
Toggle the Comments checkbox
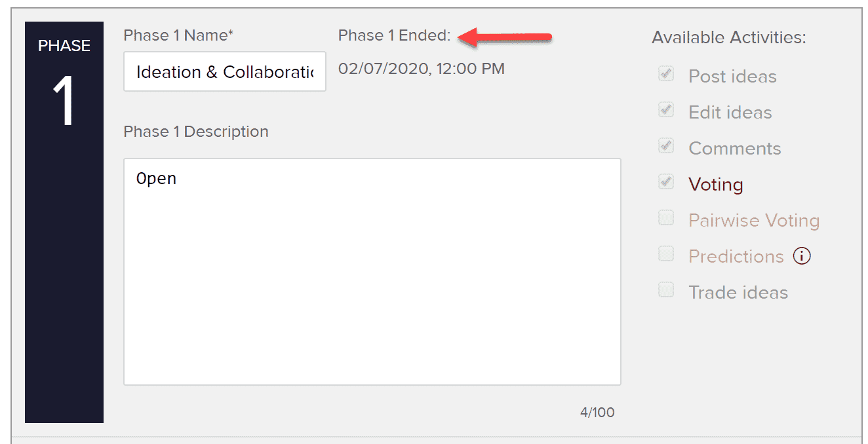(x=666, y=146)
